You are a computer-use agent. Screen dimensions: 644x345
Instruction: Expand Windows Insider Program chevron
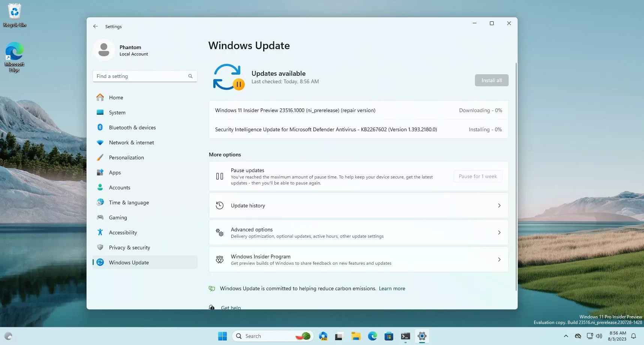pyautogui.click(x=499, y=259)
